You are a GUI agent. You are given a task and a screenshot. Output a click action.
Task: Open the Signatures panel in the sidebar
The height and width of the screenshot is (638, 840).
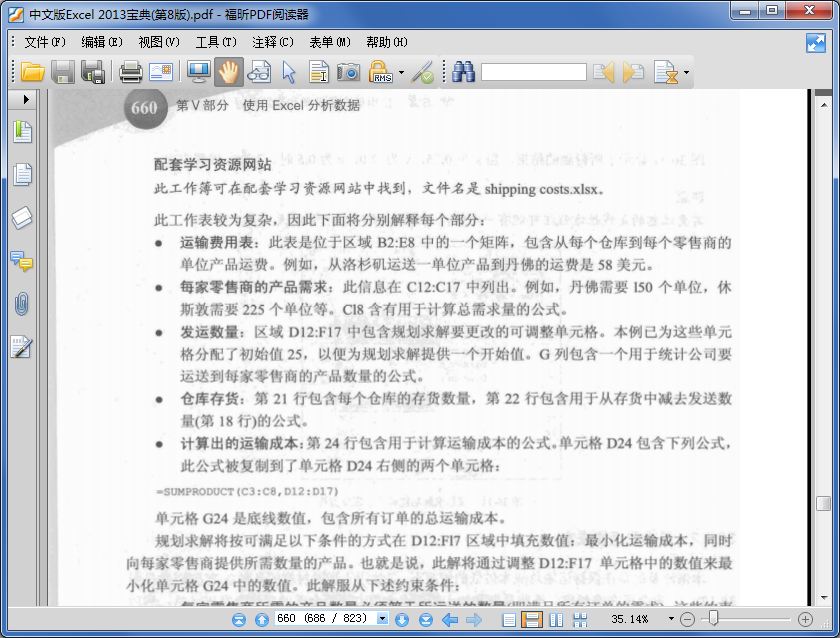(21, 347)
